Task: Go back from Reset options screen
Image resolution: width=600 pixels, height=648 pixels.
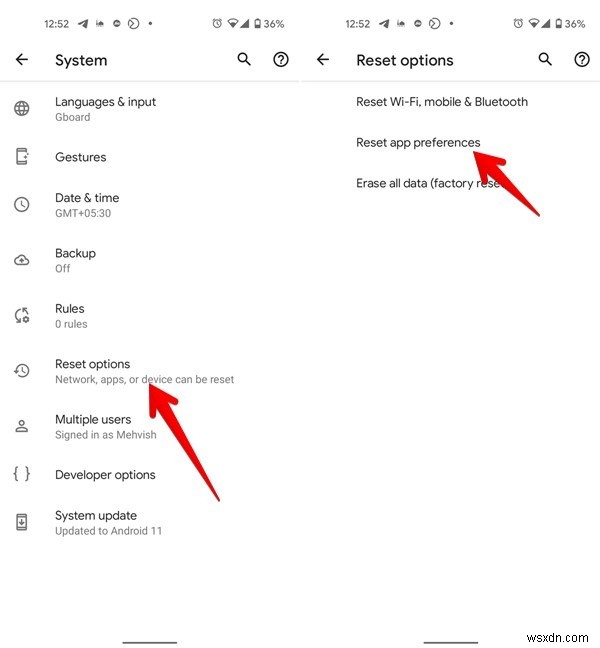Action: [x=323, y=60]
